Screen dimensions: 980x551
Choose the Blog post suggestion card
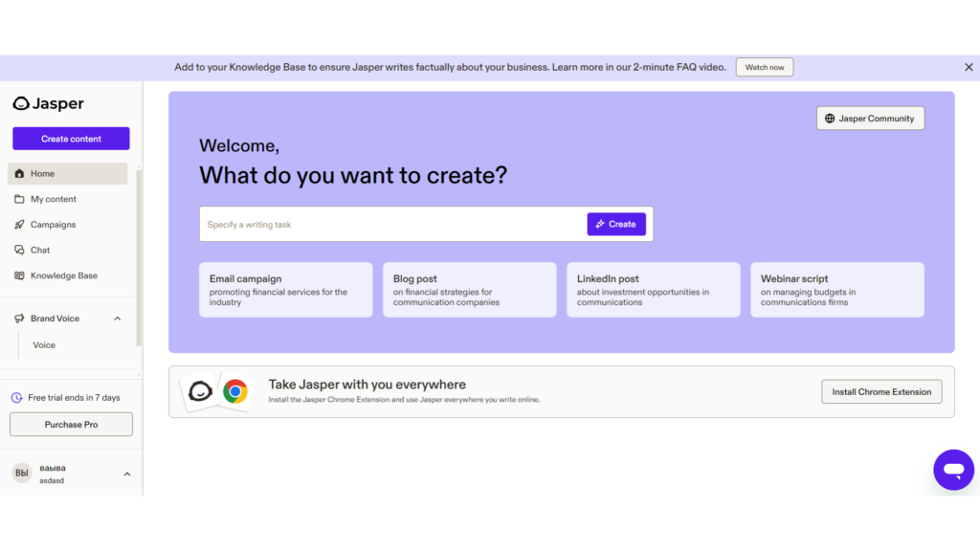click(469, 290)
